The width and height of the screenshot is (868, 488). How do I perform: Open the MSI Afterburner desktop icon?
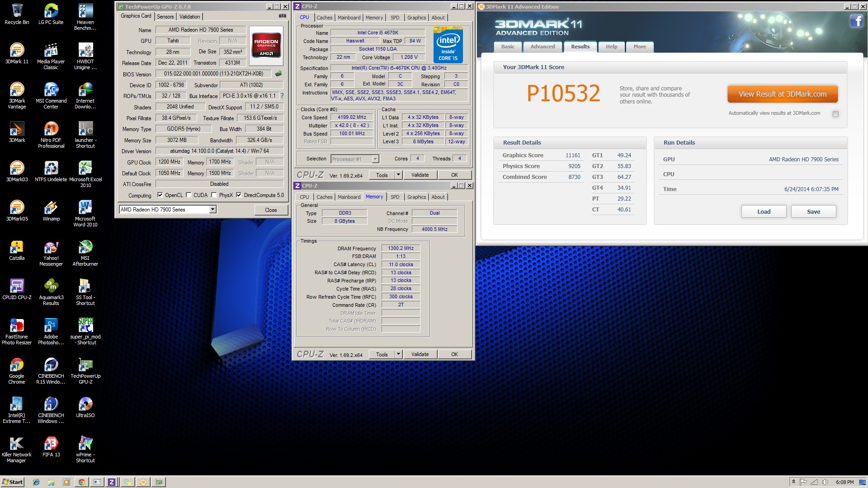85,253
